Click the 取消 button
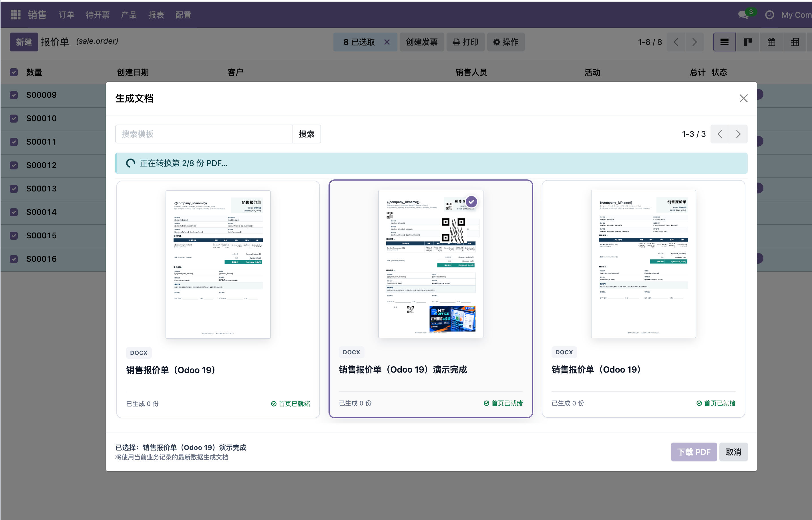 coord(733,452)
